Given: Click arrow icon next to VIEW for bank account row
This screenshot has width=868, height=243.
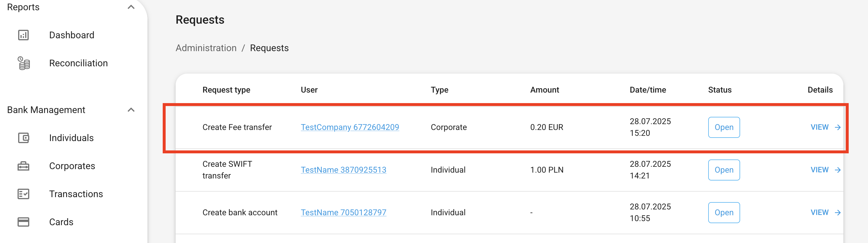Looking at the screenshot, I should [x=838, y=213].
